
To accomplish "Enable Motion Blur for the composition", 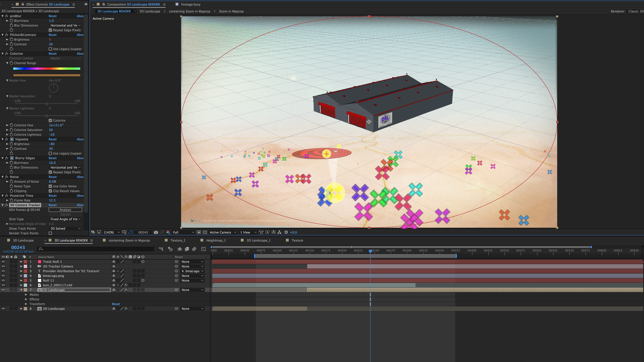I will click(194, 249).
